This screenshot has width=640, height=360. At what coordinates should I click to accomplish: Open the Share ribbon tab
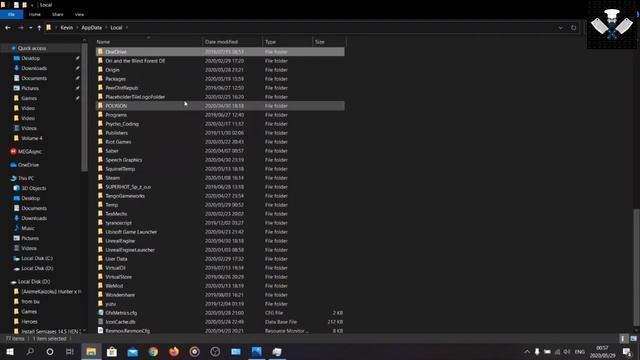pyautogui.click(x=58, y=14)
